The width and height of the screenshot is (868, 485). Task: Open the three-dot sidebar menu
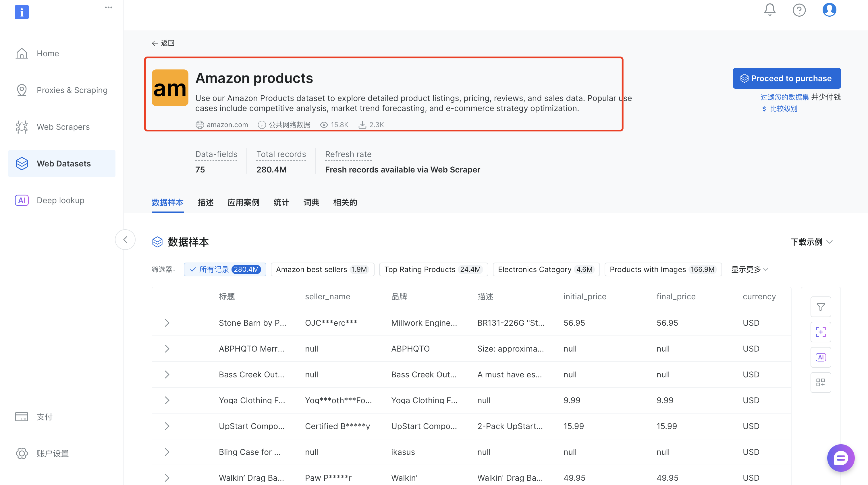tap(108, 7)
